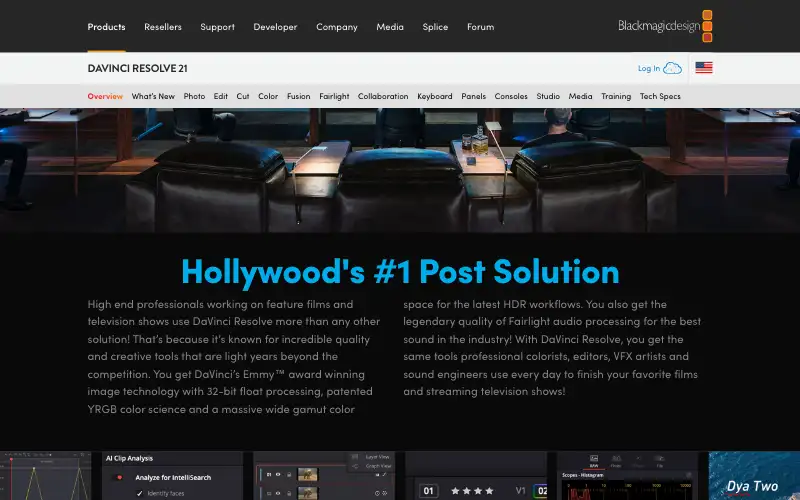Viewport: 800px width, 500px height.
Task: Open the Developer page
Action: coord(275,27)
